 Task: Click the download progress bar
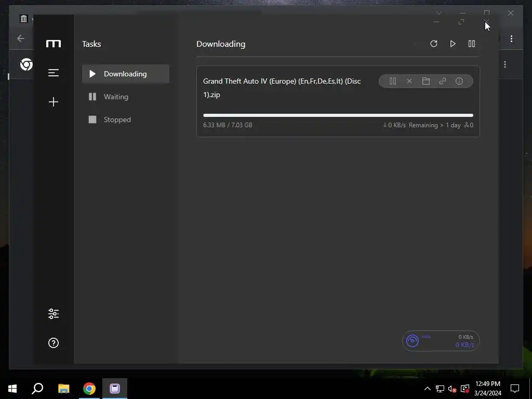(x=338, y=115)
